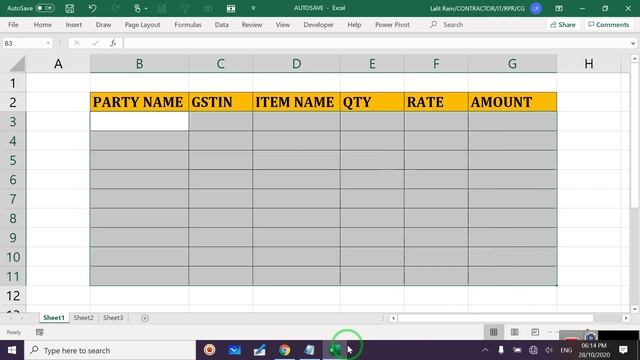Screen dimensions: 640x360
Task: Expand the formula bar chevron
Action: tap(633, 43)
